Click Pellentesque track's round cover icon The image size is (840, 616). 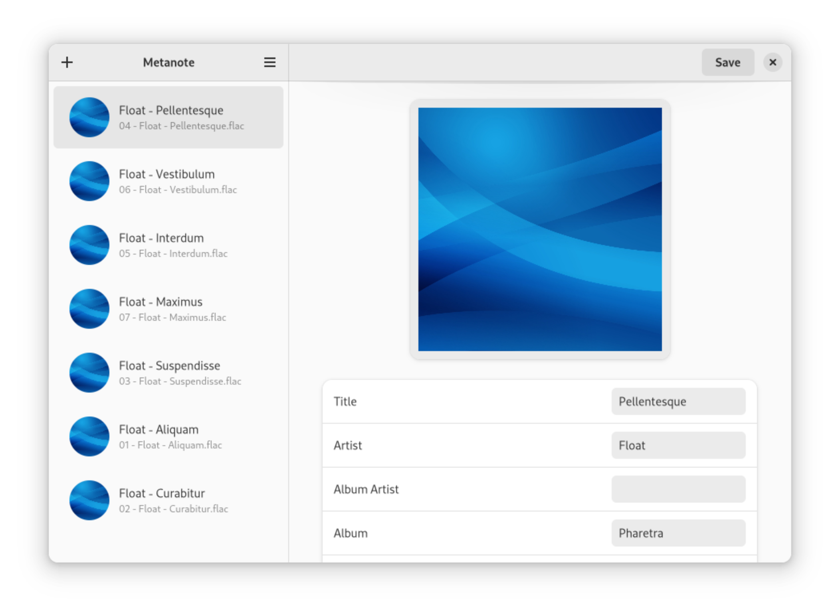click(x=89, y=117)
